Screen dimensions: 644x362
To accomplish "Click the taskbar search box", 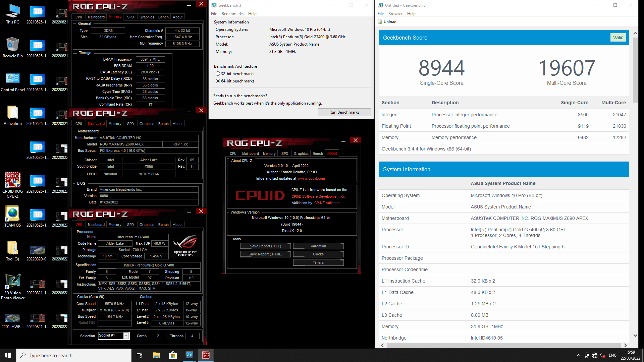I will [x=74, y=355].
